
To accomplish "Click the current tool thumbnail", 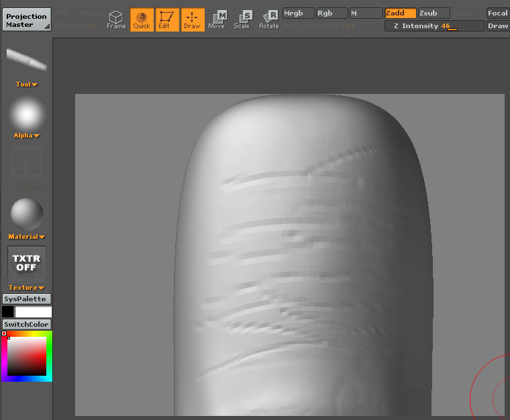I will tap(27, 60).
